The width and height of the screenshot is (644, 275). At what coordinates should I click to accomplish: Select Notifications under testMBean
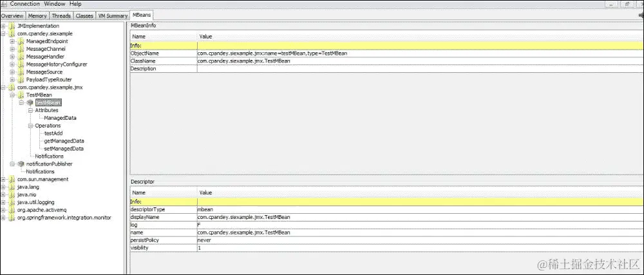[x=50, y=156]
